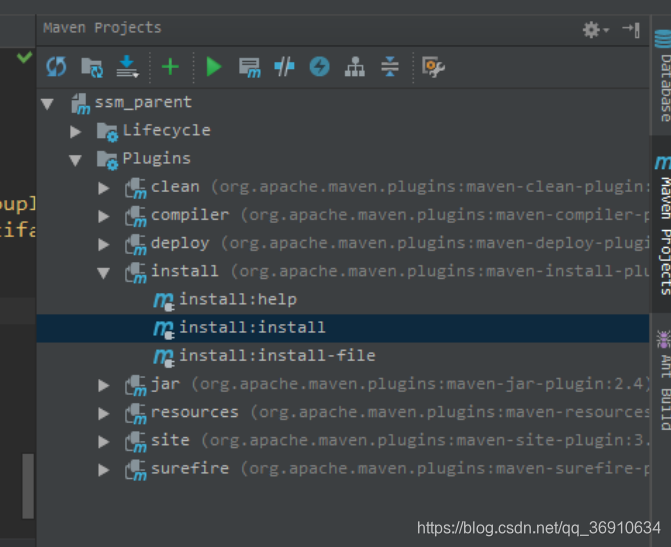Click the ssm_parent Maven module icon

(x=80, y=104)
